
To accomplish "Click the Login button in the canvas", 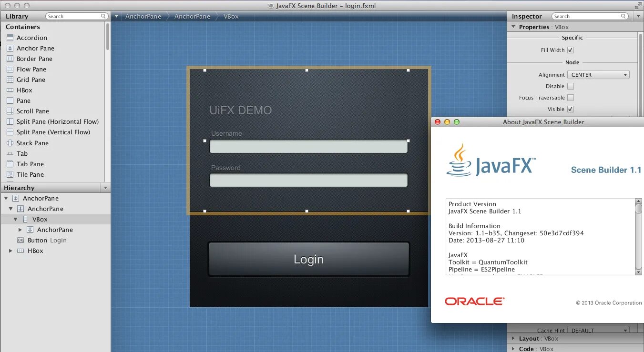I will coord(308,259).
